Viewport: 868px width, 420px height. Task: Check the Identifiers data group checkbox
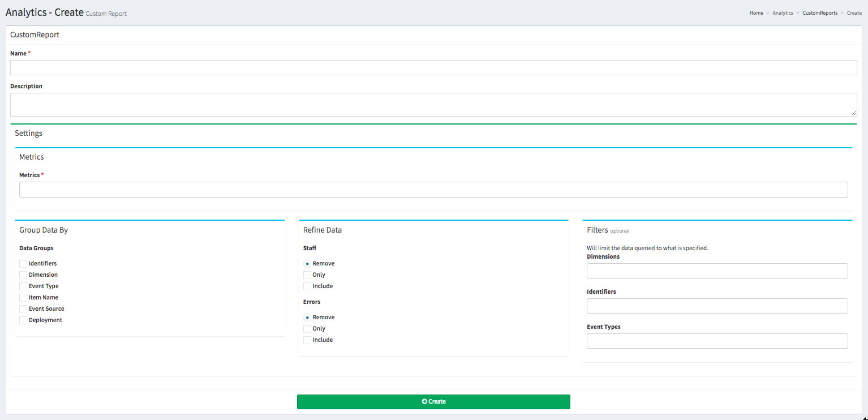[x=23, y=264]
